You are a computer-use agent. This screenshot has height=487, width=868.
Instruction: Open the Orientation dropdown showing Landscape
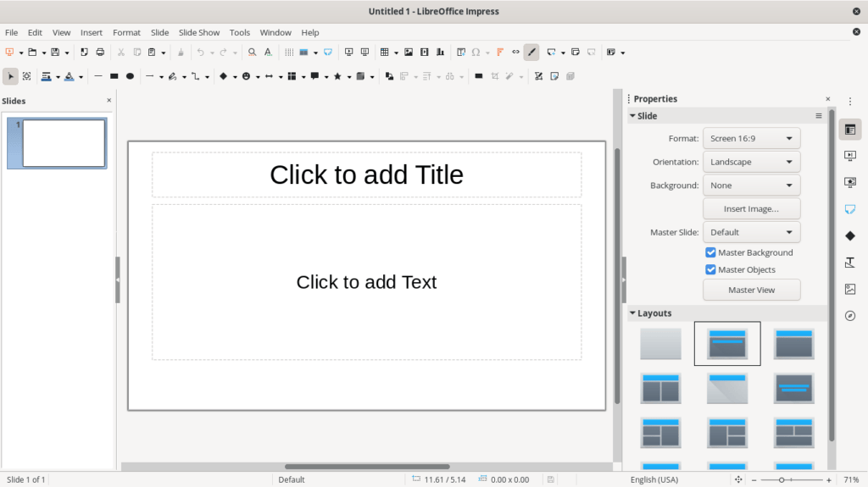click(751, 162)
